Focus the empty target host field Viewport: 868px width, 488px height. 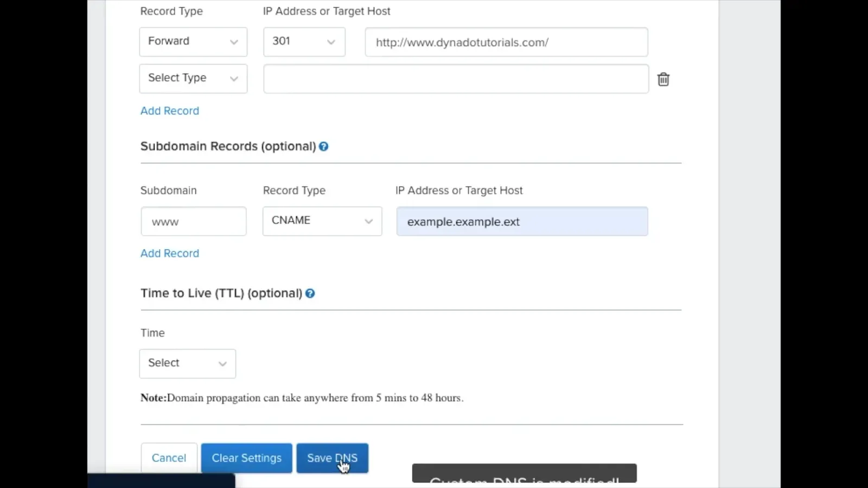click(x=456, y=79)
